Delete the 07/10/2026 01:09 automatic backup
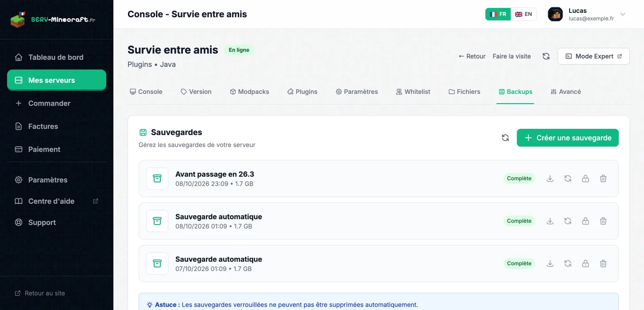This screenshot has width=644, height=310. (603, 263)
